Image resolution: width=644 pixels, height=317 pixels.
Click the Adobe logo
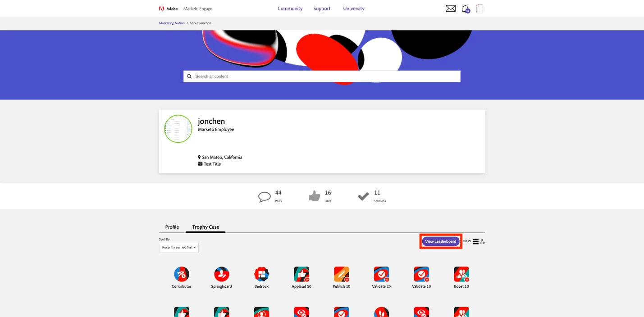click(x=168, y=9)
